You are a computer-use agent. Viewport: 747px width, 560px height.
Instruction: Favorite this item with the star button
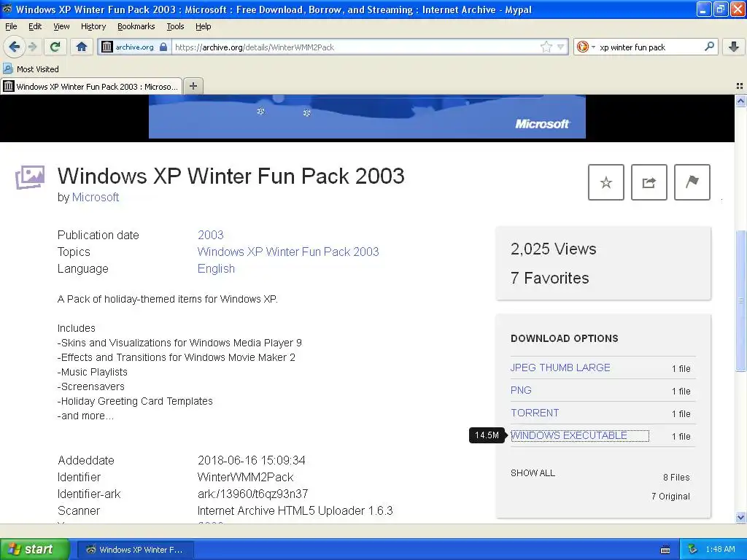coord(606,182)
